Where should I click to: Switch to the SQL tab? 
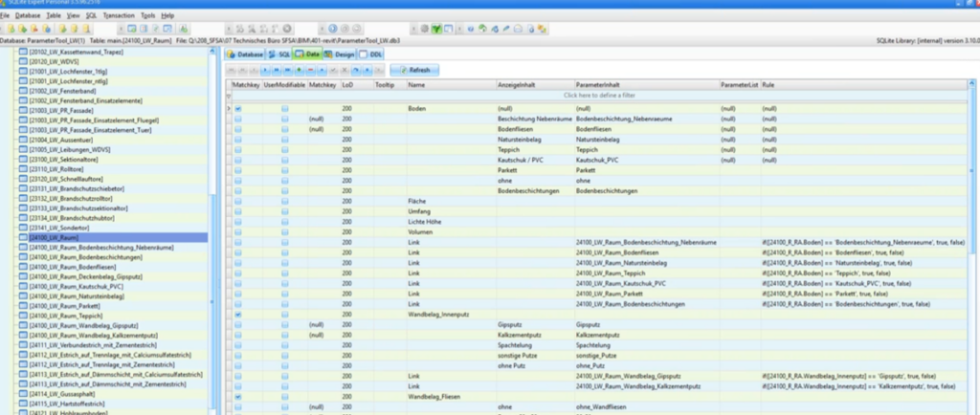pos(279,55)
